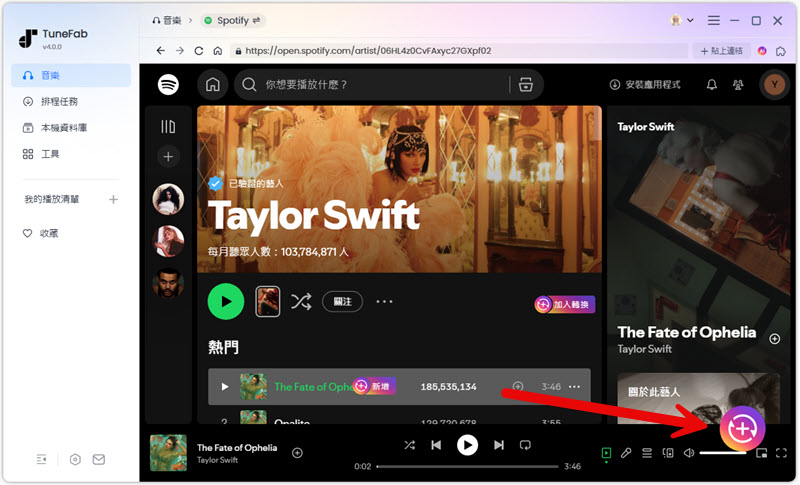Image resolution: width=800 pixels, height=485 pixels.
Task: Toggle shuffle on the artist page
Action: [301, 301]
